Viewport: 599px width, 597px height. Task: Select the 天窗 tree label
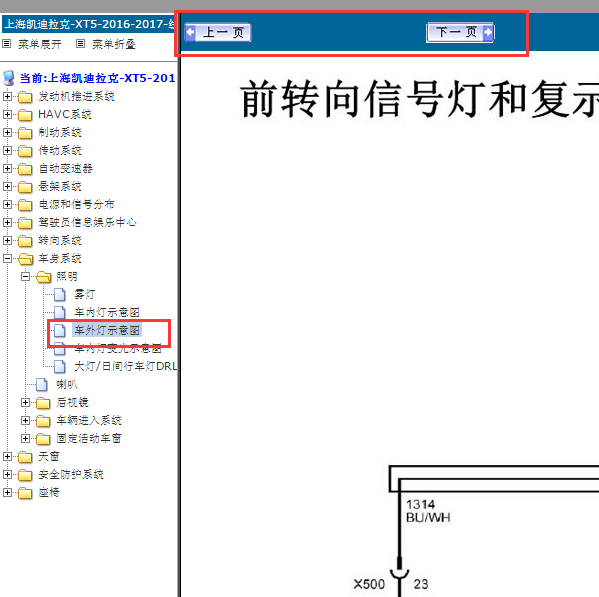(49, 456)
